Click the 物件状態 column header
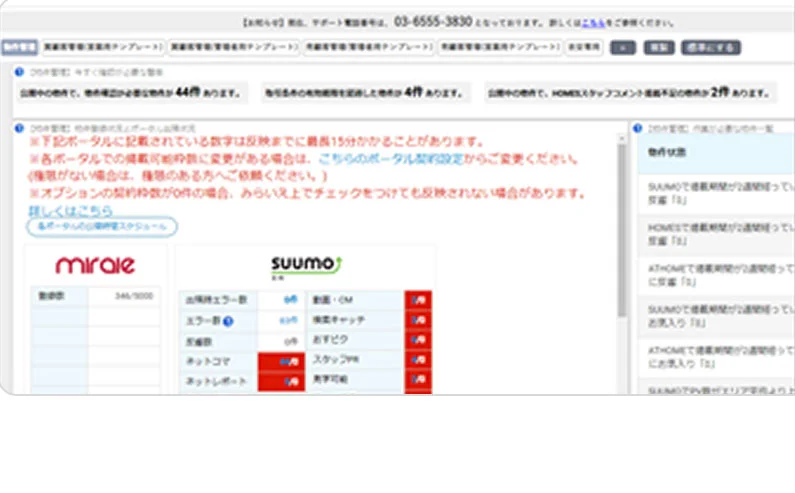 (716, 153)
